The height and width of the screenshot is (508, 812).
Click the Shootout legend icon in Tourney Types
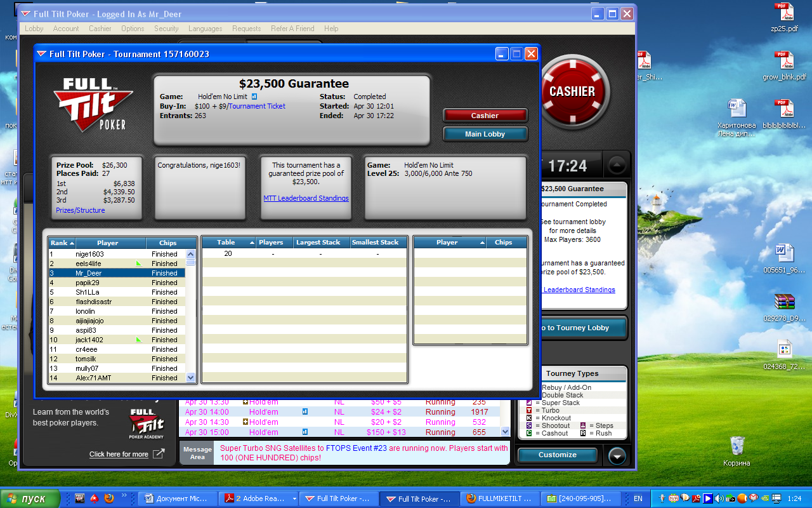point(529,425)
